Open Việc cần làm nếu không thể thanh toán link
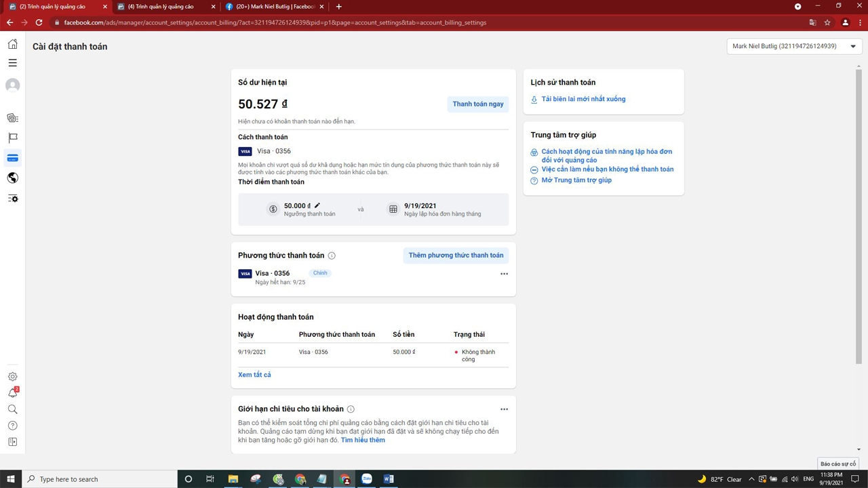 coord(607,169)
